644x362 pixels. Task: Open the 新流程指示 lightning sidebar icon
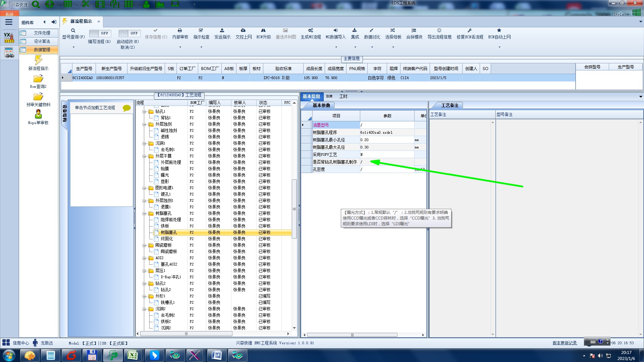click(38, 60)
